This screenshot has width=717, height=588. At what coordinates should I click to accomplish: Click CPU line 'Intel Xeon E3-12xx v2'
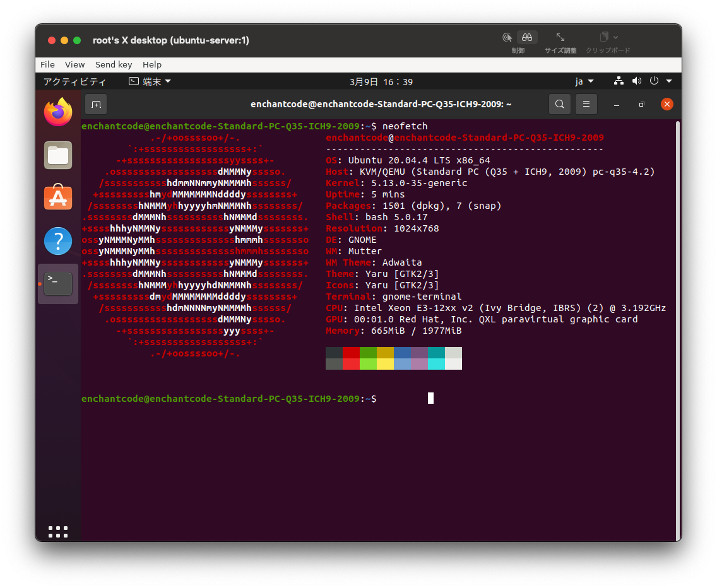click(x=414, y=308)
